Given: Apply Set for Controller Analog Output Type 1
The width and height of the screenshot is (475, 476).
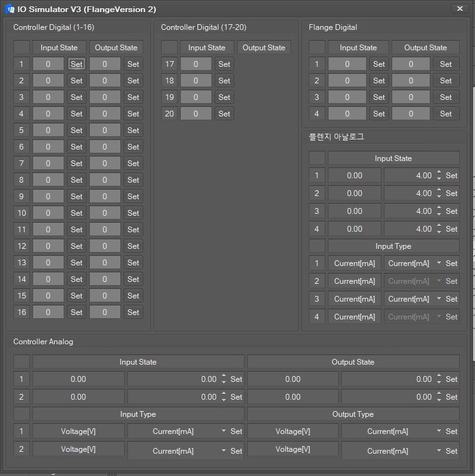Looking at the screenshot, I should click(x=451, y=431).
